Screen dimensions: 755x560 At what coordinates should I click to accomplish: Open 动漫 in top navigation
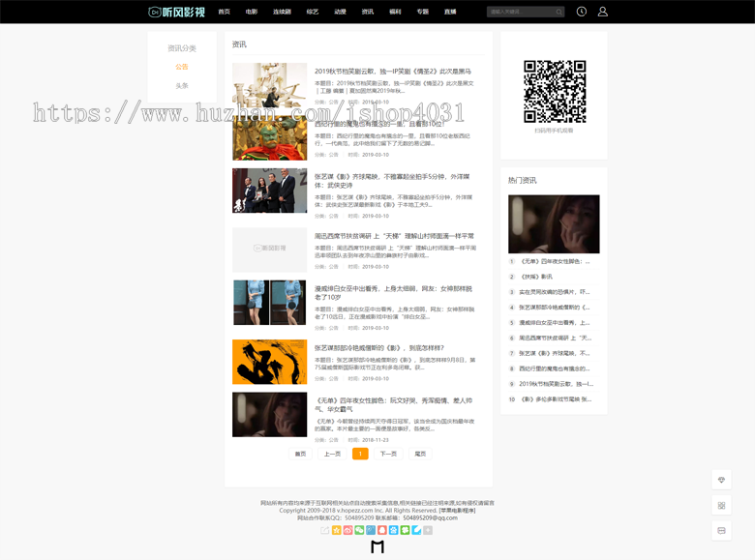pos(340,12)
